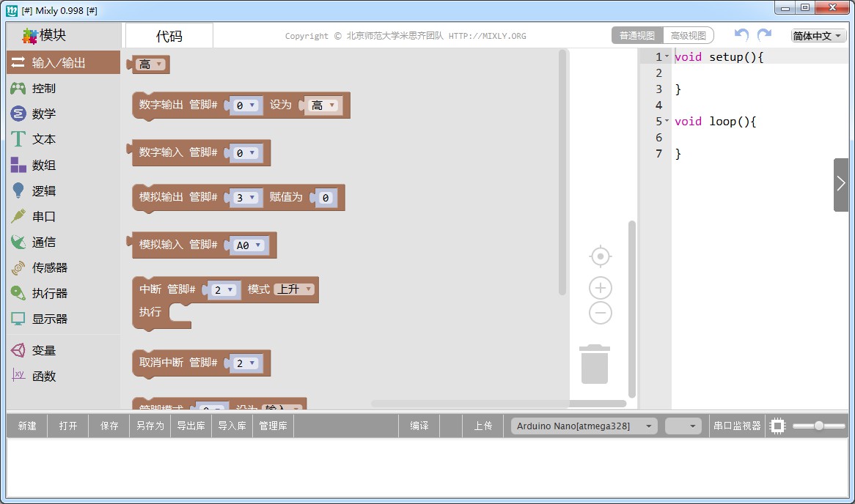This screenshot has width=855, height=504.
Task: Open the 显示器 monitor icon category
Action: pyautogui.click(x=18, y=319)
